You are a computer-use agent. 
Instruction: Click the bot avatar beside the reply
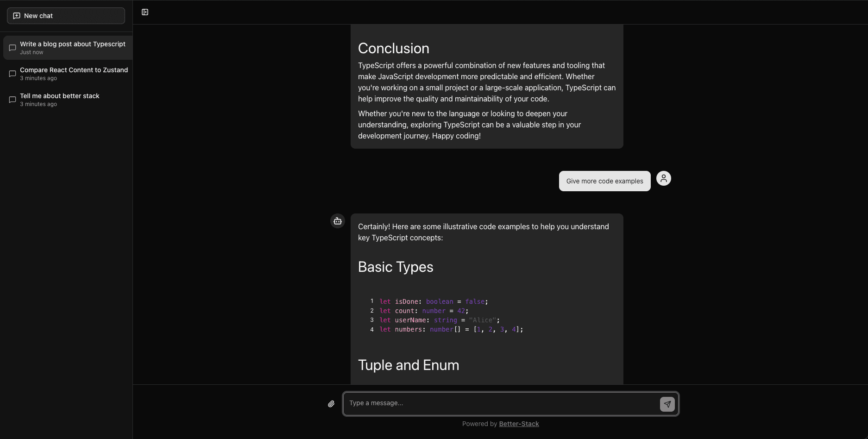tap(337, 221)
